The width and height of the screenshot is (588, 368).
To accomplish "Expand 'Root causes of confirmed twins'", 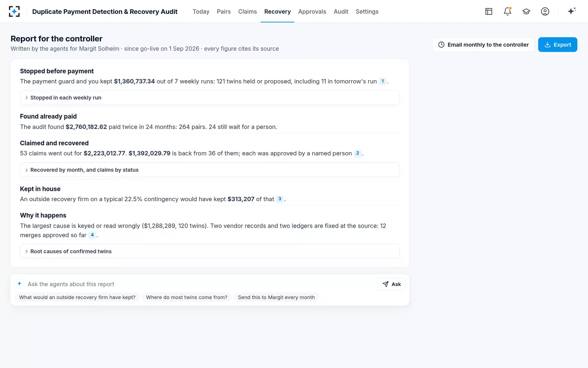I will pos(210,251).
